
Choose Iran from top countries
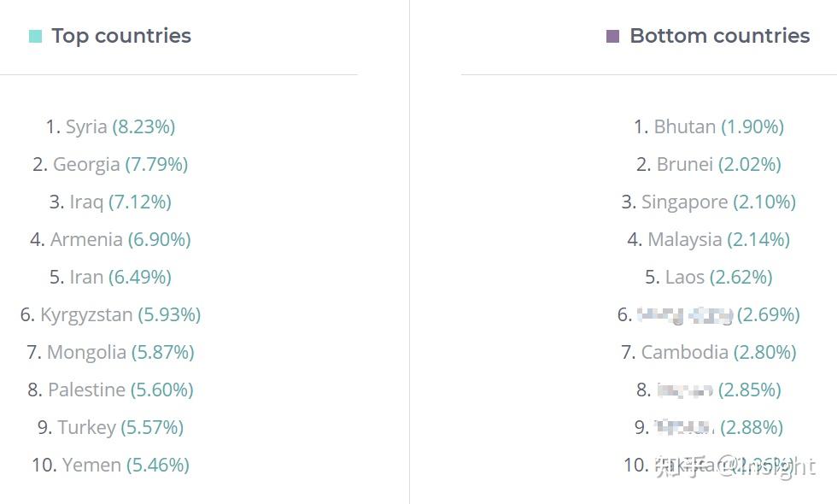point(86,277)
